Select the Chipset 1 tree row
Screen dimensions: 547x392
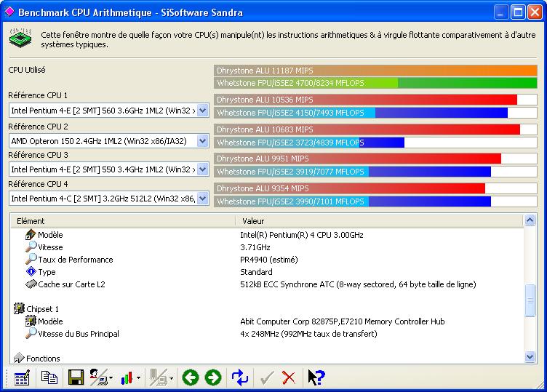coord(36,309)
